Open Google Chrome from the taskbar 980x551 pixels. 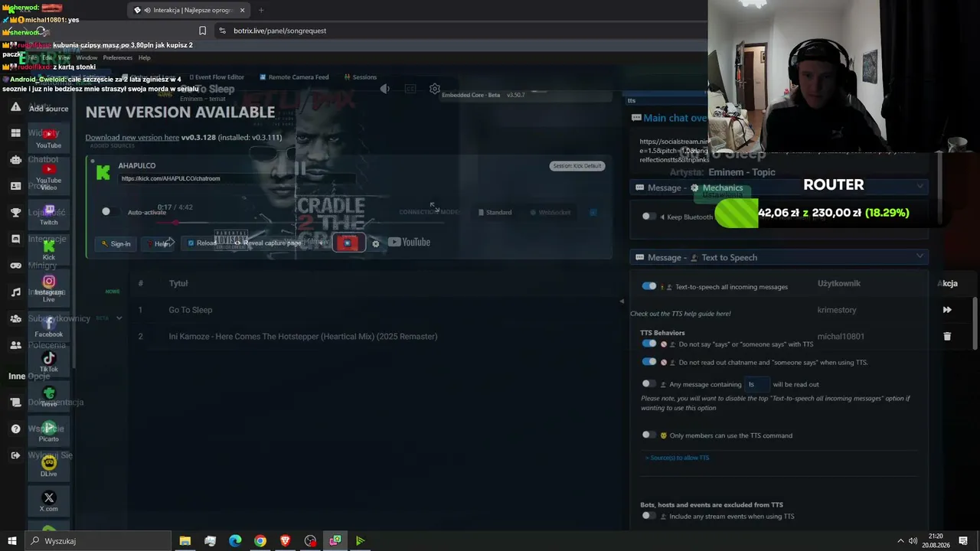(260, 541)
